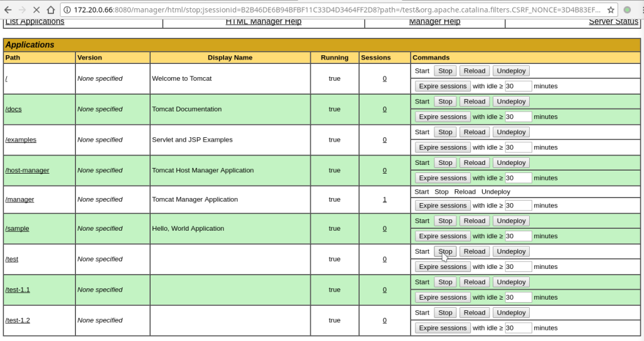Reload the /sample application

point(475,221)
